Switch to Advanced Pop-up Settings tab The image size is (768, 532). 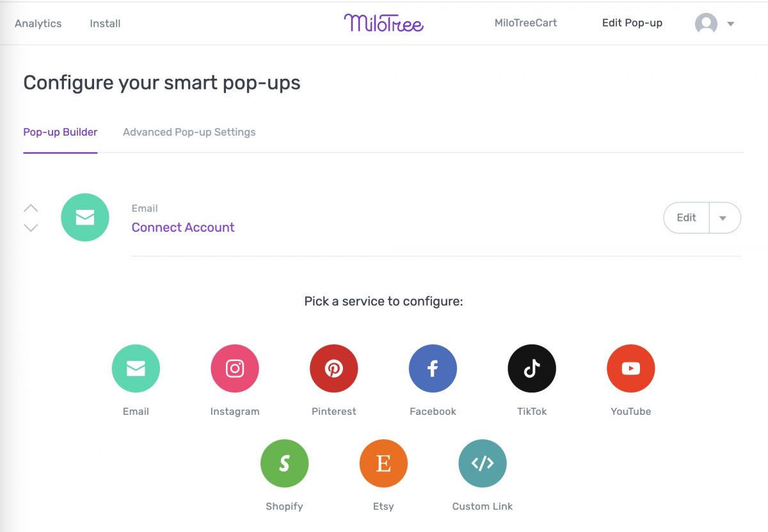(189, 132)
